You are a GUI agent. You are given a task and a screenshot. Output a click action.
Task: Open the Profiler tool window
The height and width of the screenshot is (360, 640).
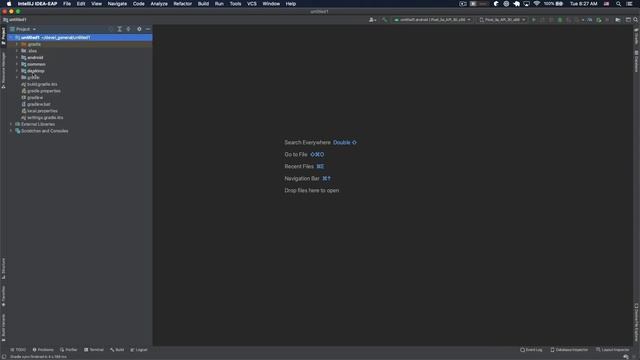click(x=69, y=350)
